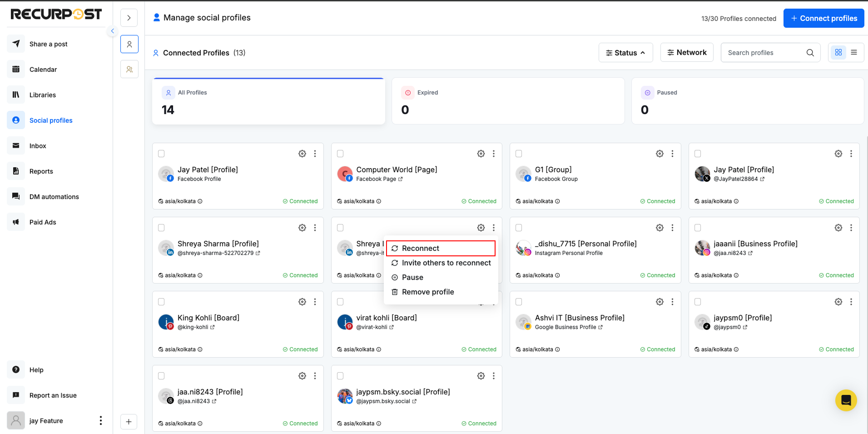Click the team members sidebar icon

[x=129, y=70]
